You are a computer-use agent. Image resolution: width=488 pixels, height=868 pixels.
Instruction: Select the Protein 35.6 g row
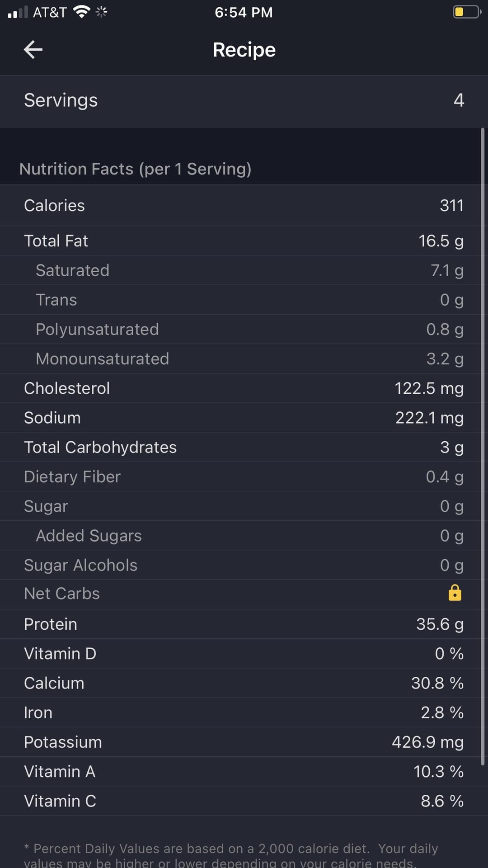(240, 624)
